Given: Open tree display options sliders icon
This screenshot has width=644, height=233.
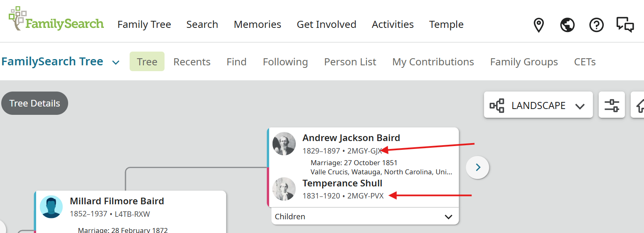Looking at the screenshot, I should 612,105.
